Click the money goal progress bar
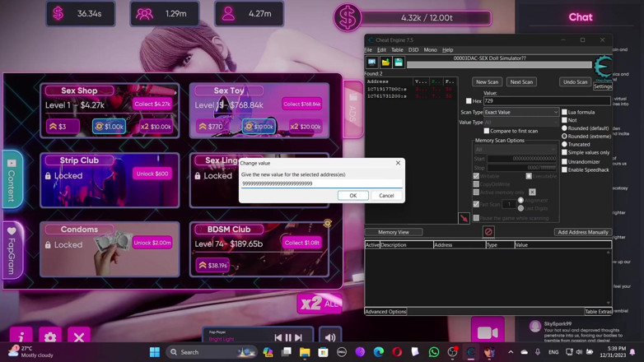Viewport: 644px width, 362px height. [x=427, y=18]
